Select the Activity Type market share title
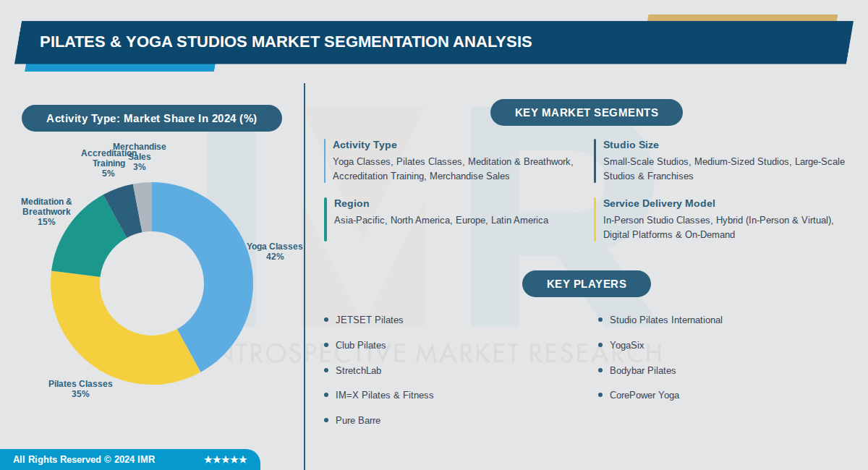This screenshot has height=470, width=868. 151,119
